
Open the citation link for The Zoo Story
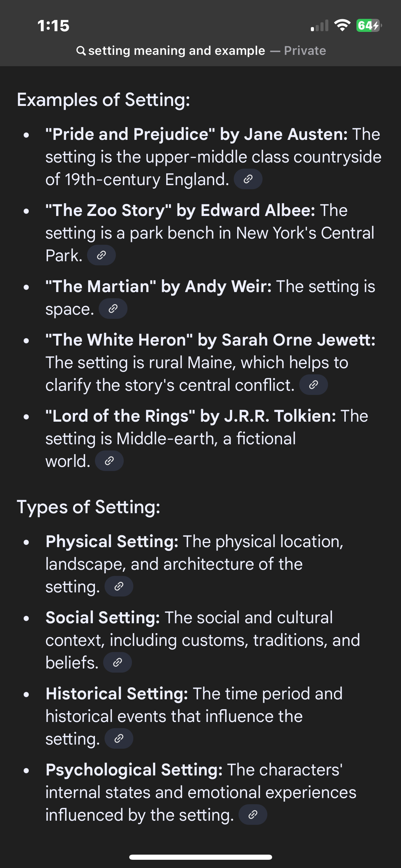(101, 255)
